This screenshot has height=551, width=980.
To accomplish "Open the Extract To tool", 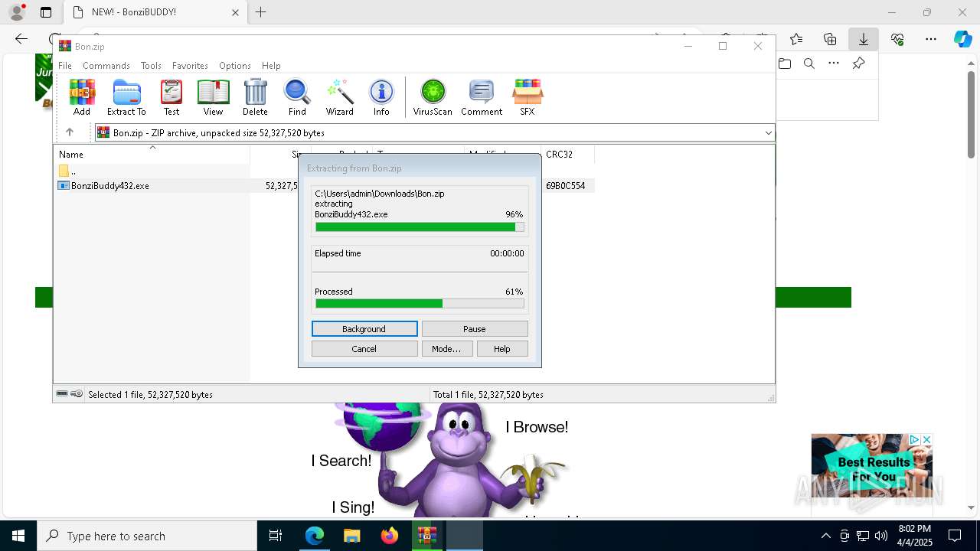I will pyautogui.click(x=126, y=97).
